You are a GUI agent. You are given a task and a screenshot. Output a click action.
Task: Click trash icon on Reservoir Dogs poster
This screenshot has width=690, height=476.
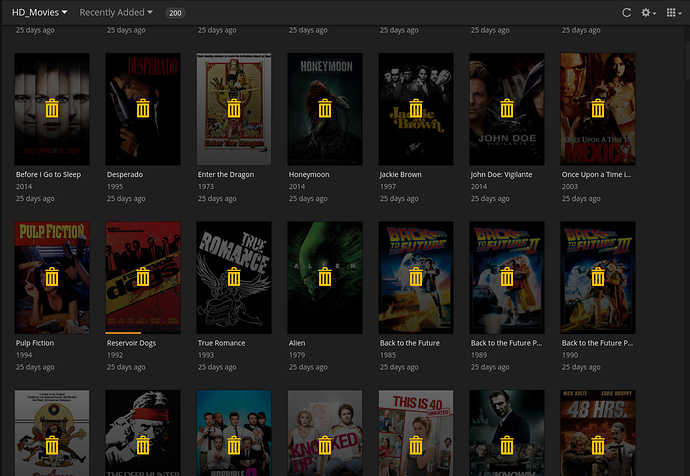tap(143, 277)
